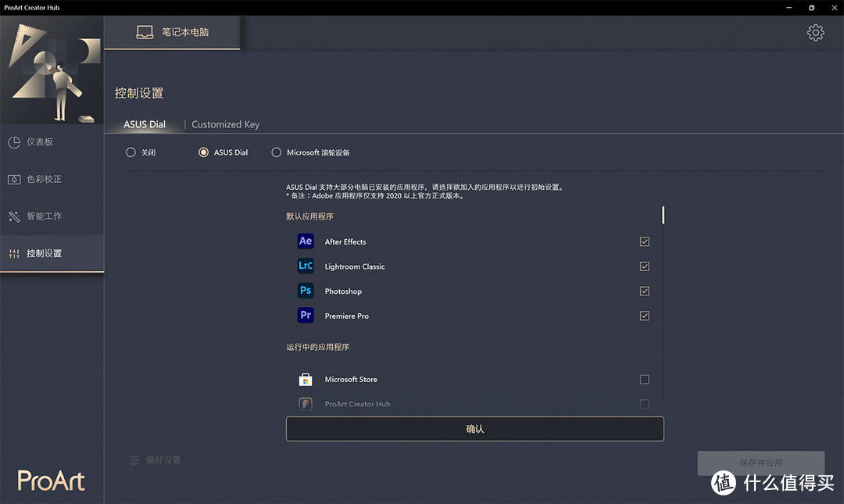Image resolution: width=844 pixels, height=504 pixels.
Task: Click the app list scrollbar thumb
Action: point(663,215)
